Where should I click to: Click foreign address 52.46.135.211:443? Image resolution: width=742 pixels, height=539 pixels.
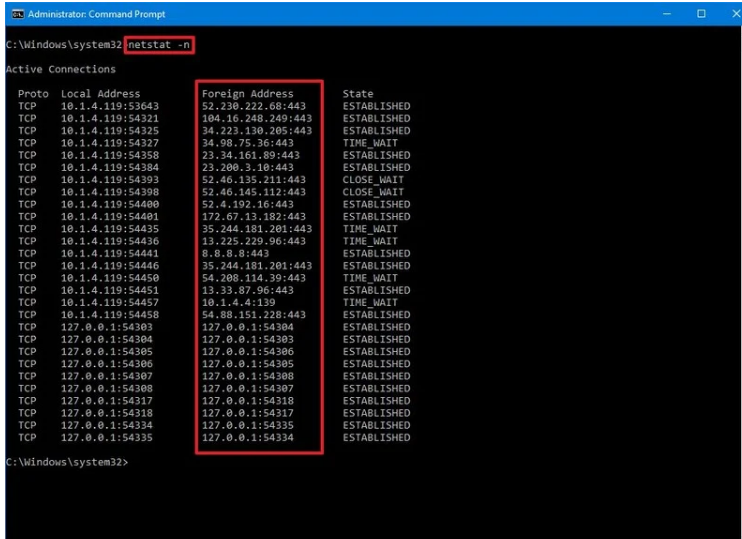click(x=254, y=180)
